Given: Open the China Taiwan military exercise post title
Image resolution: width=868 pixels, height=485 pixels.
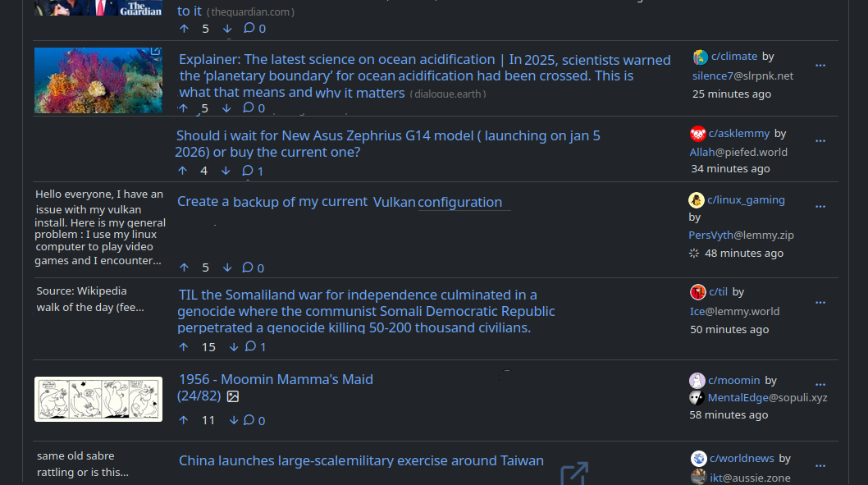Looking at the screenshot, I should (x=361, y=461).
